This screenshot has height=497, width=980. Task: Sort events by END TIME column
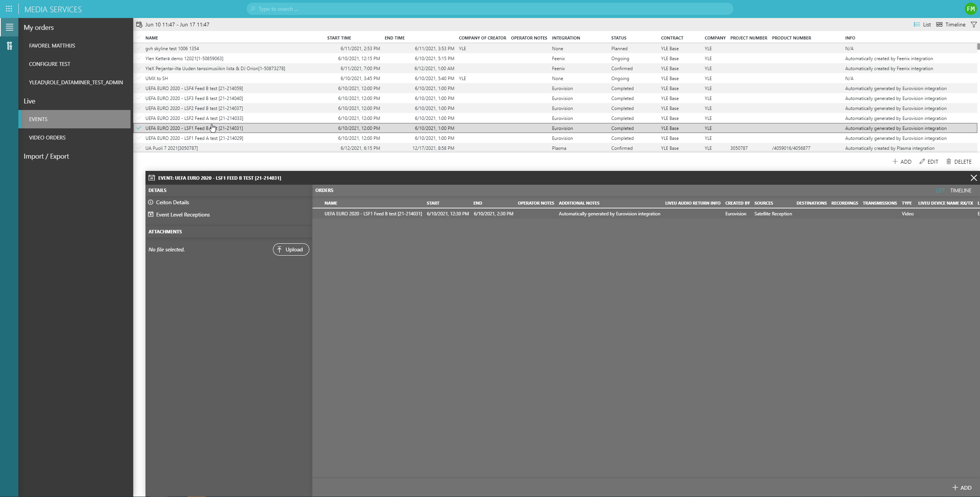pos(394,38)
